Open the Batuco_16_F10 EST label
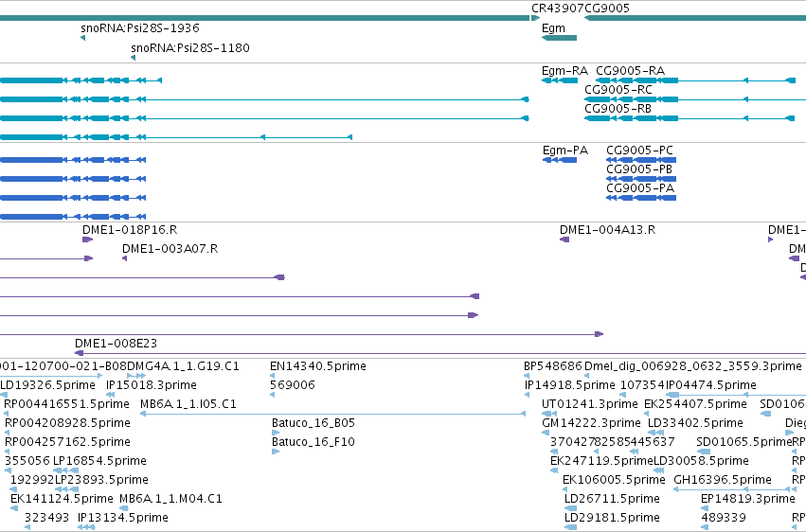This screenshot has height=532, width=806. click(x=313, y=443)
